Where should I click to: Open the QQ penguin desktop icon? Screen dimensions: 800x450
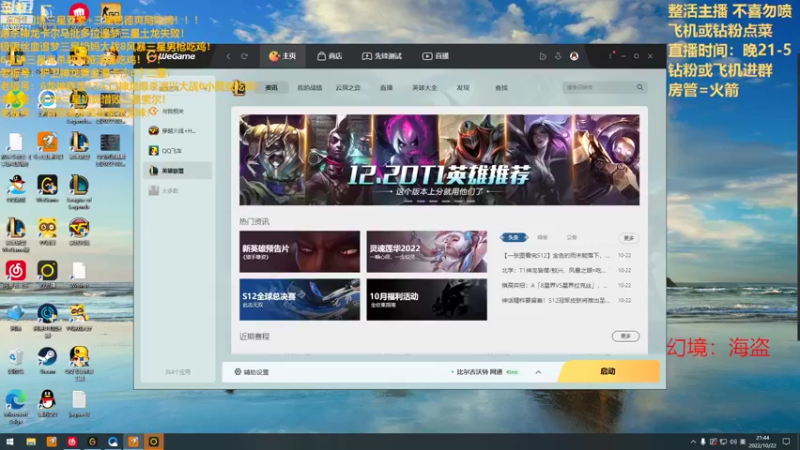[x=47, y=404]
